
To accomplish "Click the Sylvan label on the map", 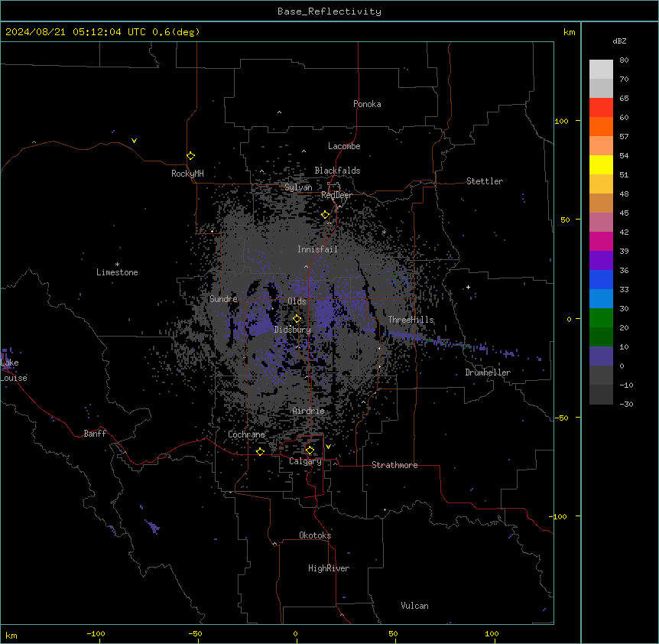I will click(x=298, y=187).
